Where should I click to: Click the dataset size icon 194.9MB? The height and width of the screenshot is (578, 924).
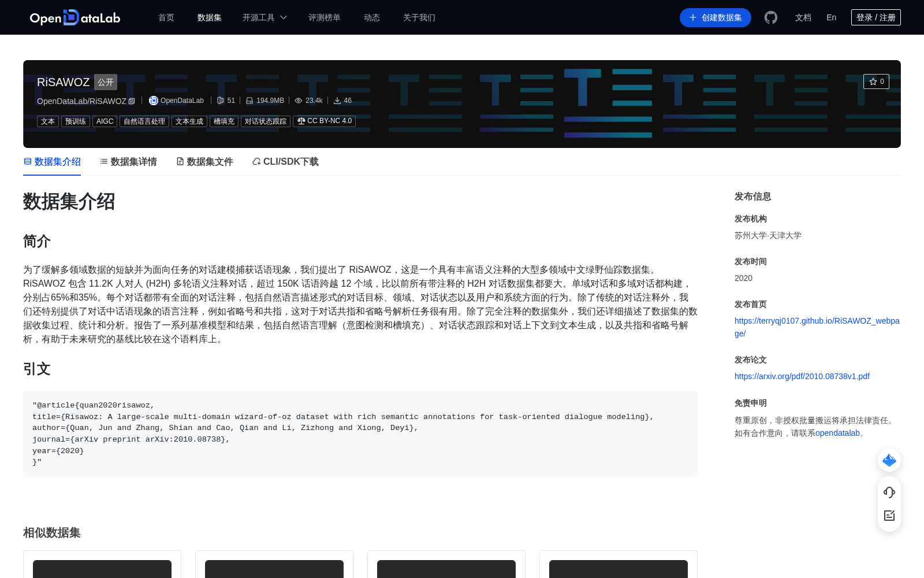click(249, 101)
